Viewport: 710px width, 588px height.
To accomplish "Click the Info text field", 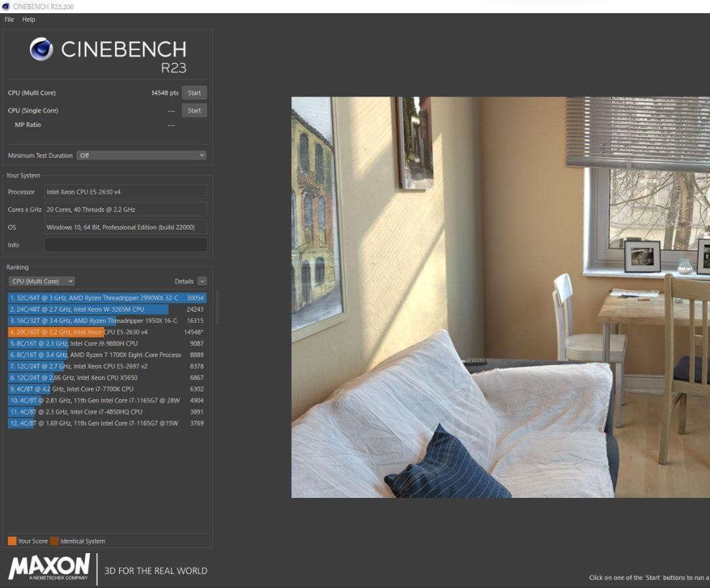I will [x=126, y=245].
